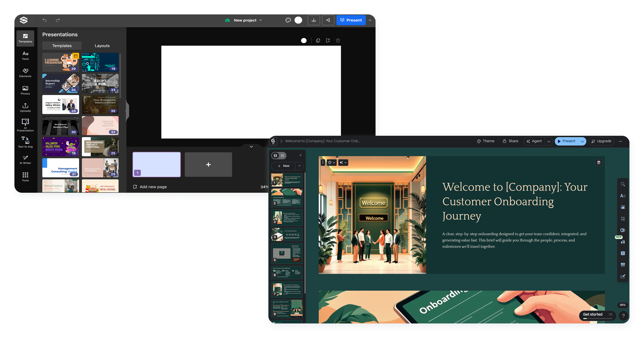Switch to list view in slide panel
This screenshot has width=644, height=362.
point(282,156)
